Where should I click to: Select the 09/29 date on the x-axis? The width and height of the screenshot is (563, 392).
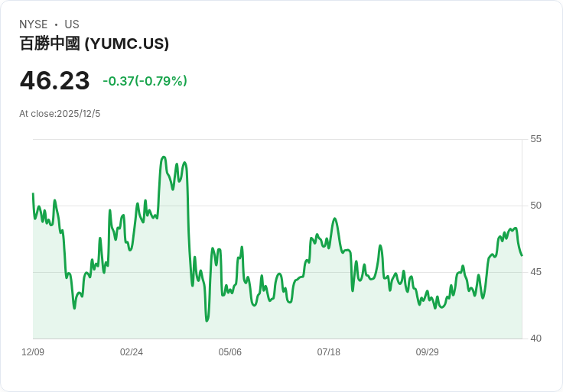(x=428, y=352)
